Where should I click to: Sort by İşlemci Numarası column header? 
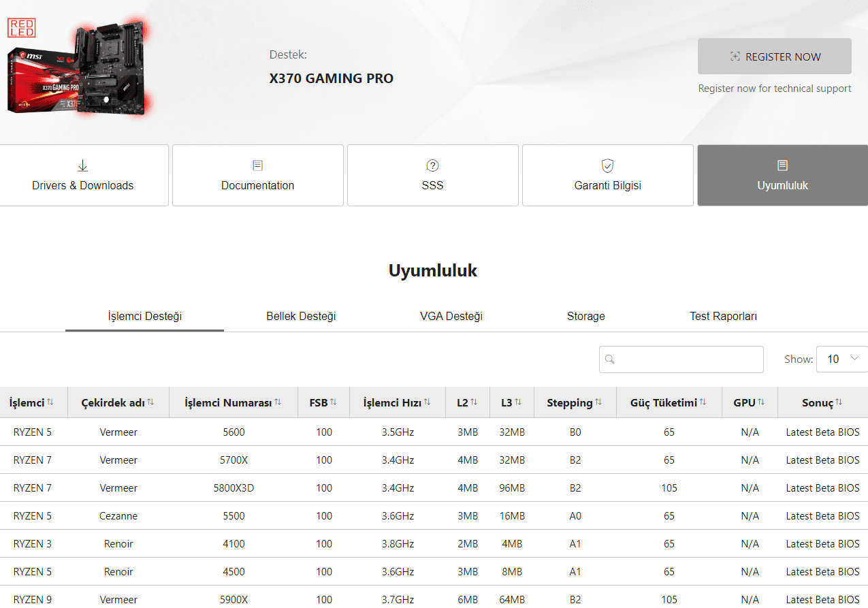(228, 403)
